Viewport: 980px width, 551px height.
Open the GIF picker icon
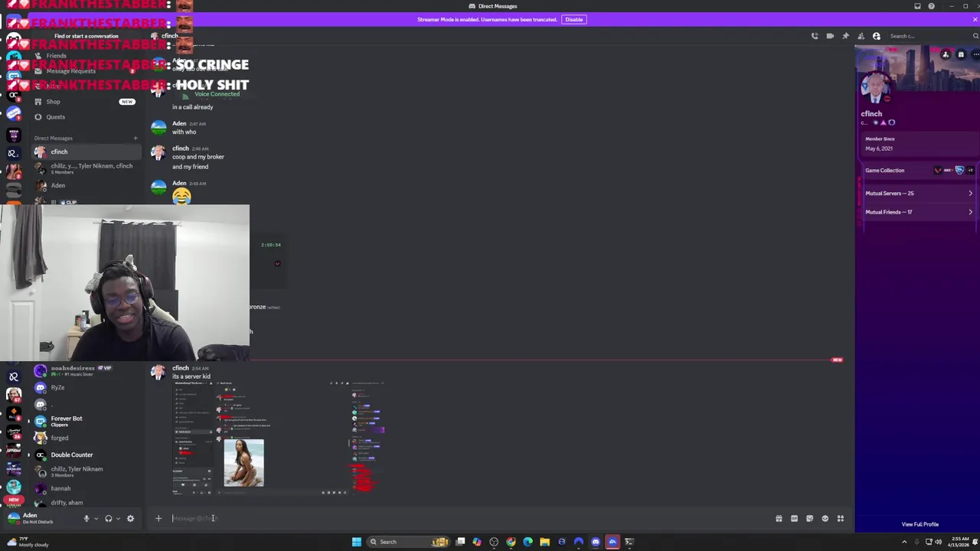pyautogui.click(x=794, y=519)
